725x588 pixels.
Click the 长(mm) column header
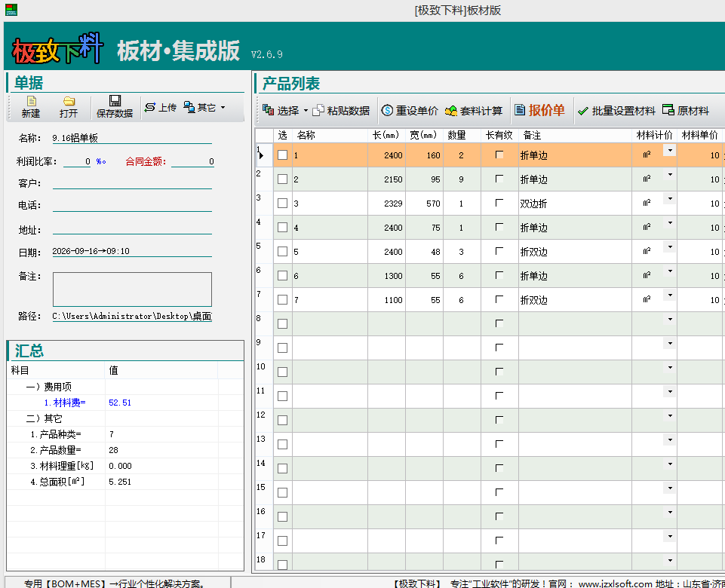(x=386, y=136)
